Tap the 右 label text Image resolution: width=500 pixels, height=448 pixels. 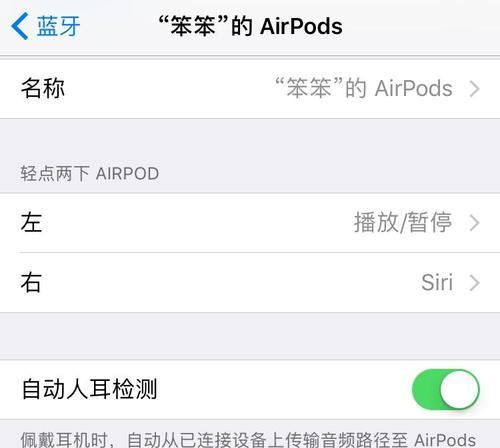(31, 282)
